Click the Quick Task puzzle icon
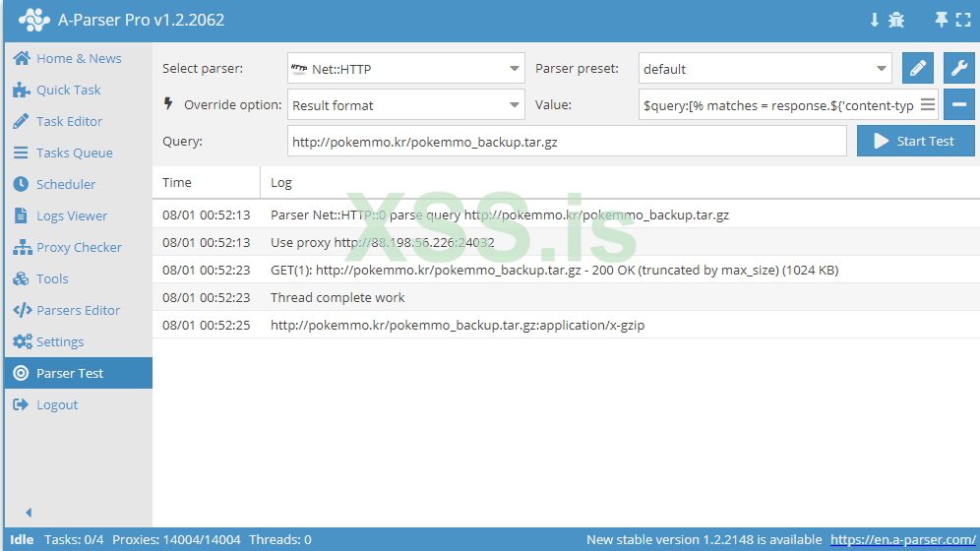 tap(22, 90)
